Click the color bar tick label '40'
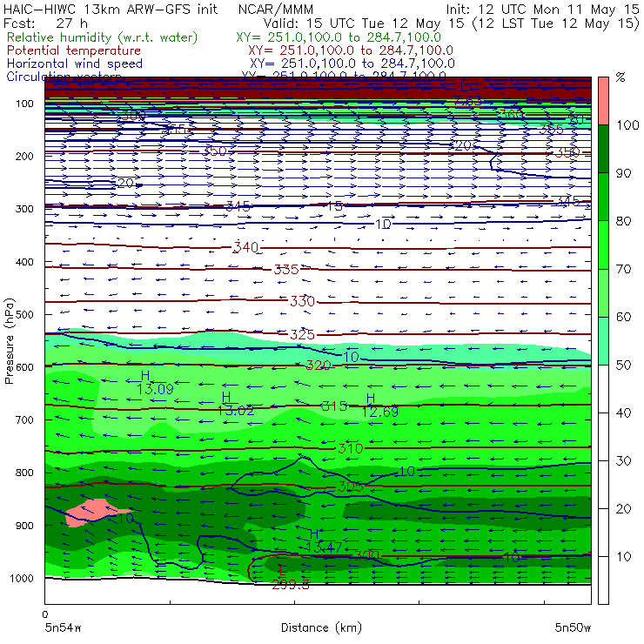Image resolution: width=644 pixels, height=644 pixels. 623,413
